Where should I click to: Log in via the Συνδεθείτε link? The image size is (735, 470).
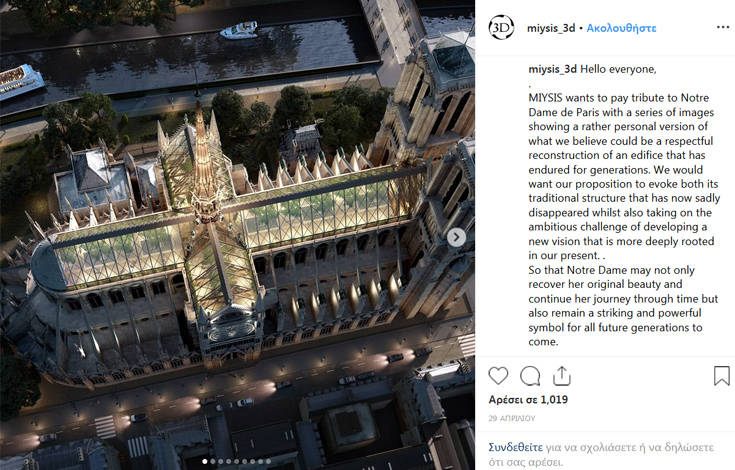515,448
